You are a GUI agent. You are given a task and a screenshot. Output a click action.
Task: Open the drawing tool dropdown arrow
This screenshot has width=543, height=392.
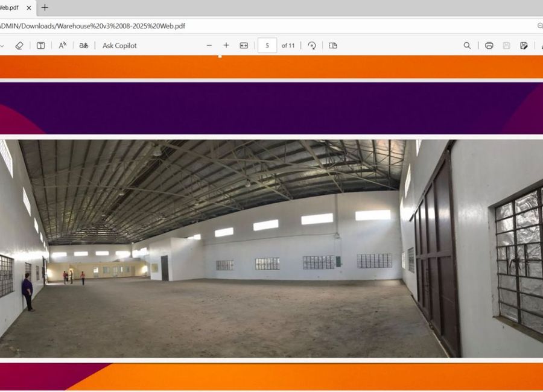(x=2, y=46)
